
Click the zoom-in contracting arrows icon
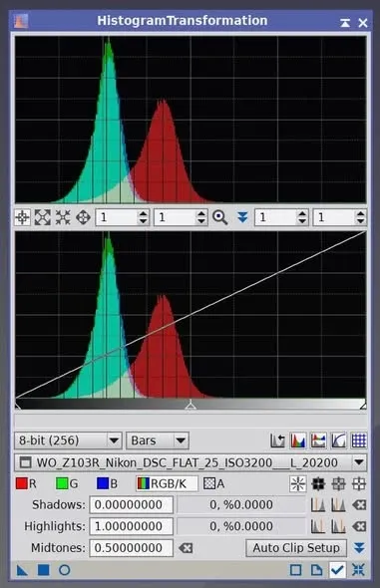pos(63,217)
